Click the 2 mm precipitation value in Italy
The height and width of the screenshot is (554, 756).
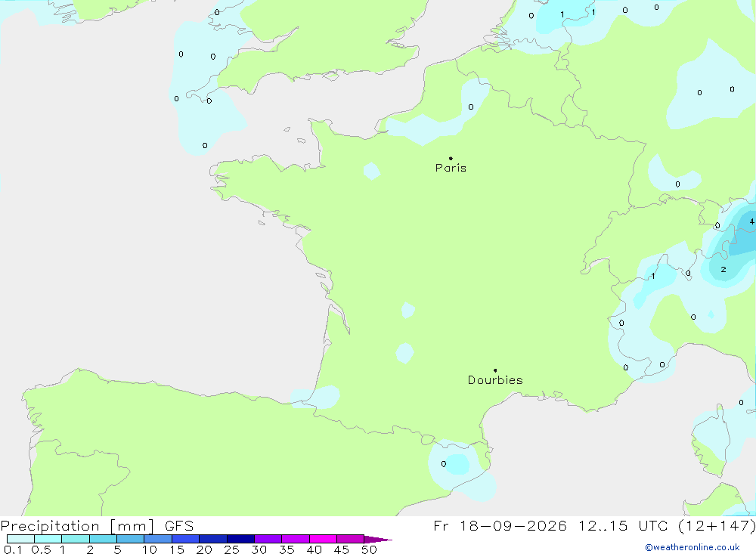pyautogui.click(x=723, y=270)
